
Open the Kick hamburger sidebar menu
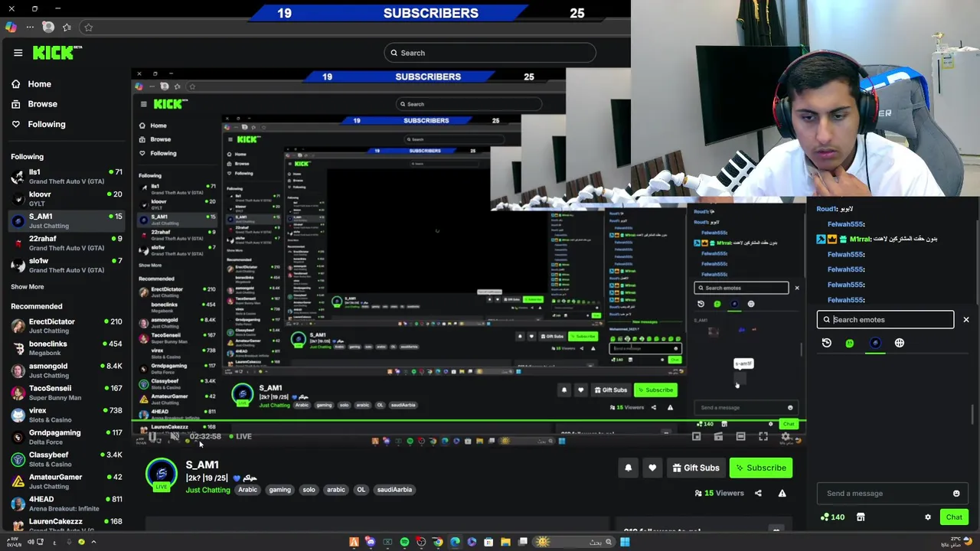tap(18, 53)
